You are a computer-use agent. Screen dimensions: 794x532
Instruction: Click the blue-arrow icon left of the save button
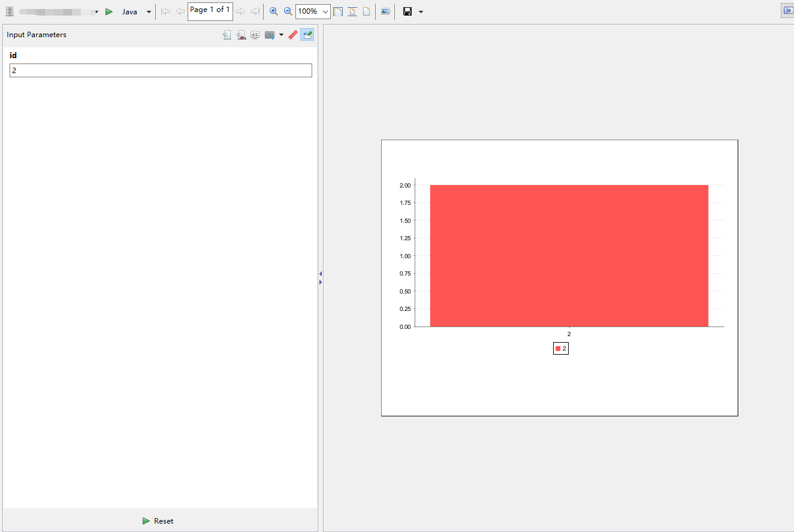coord(385,11)
